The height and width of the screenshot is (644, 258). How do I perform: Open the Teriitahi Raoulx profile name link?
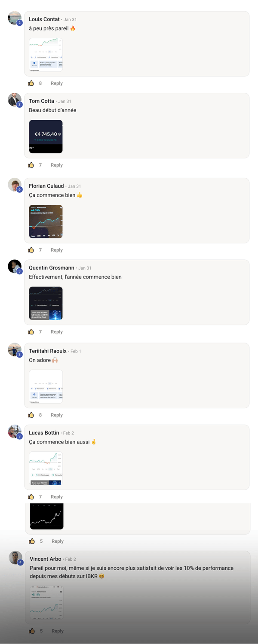coord(48,351)
